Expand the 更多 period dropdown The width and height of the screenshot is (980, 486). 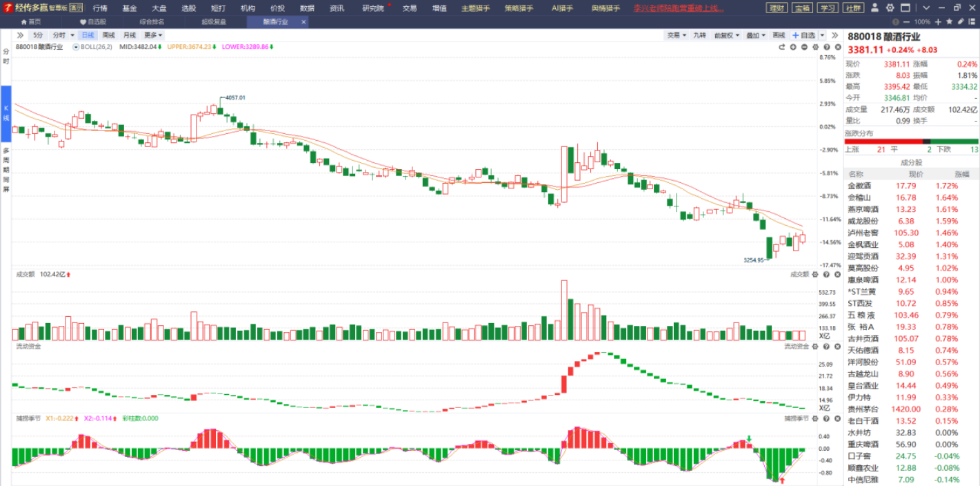(x=153, y=35)
